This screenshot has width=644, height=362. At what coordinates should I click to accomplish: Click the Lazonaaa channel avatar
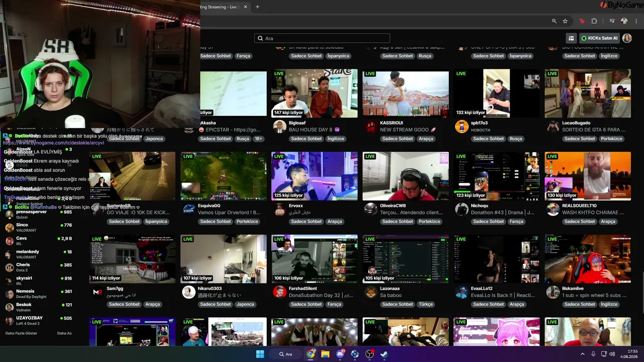point(371,292)
